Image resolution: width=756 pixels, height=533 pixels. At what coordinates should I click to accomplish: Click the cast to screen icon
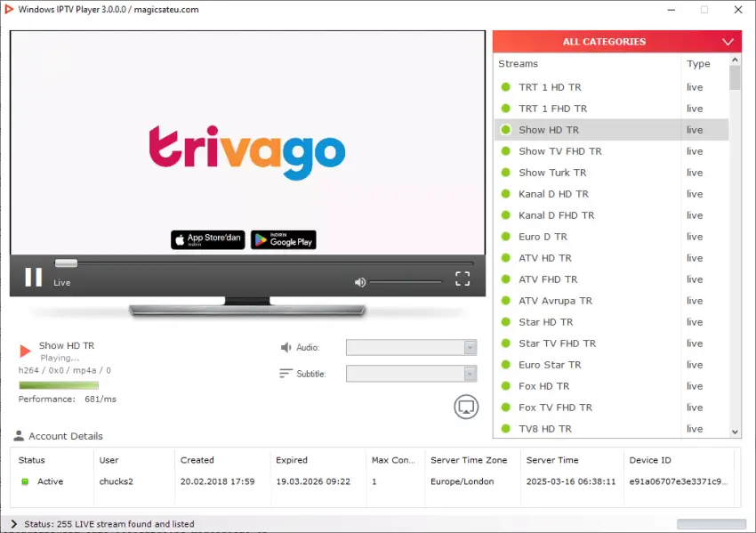[x=466, y=407]
